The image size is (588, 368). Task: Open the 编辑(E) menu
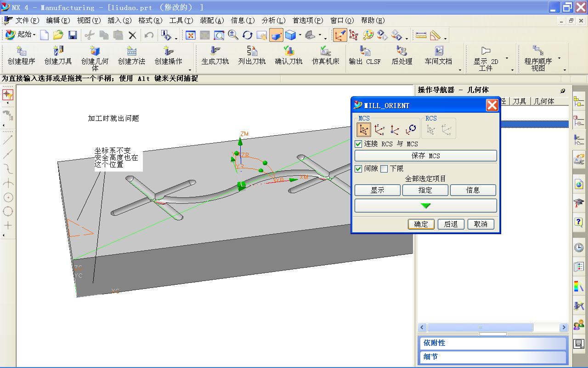click(x=58, y=21)
